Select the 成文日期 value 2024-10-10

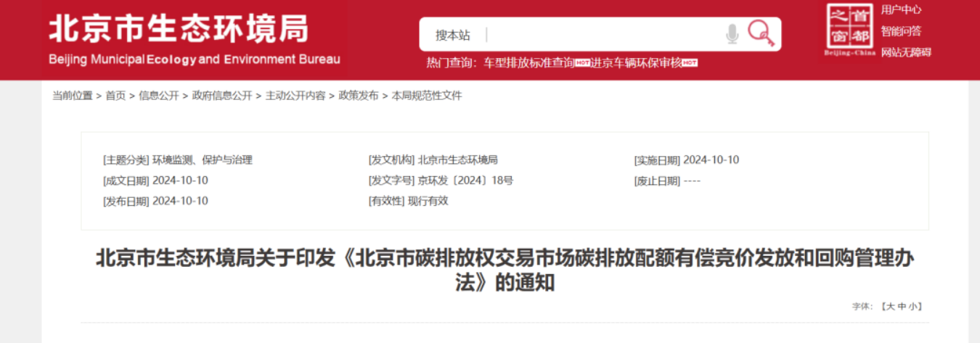180,181
